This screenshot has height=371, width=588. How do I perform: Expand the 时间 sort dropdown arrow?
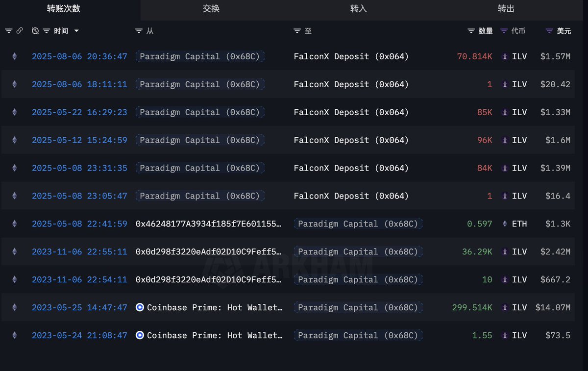point(76,31)
